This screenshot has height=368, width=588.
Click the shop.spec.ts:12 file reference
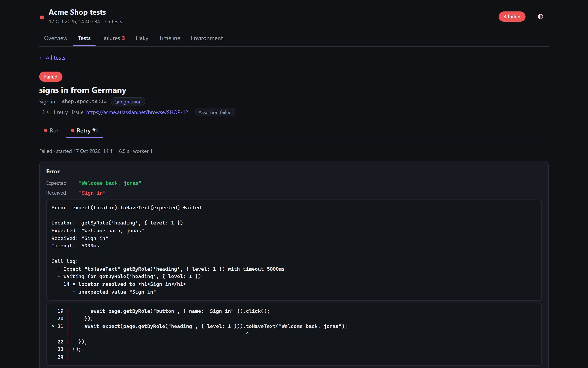point(84,101)
